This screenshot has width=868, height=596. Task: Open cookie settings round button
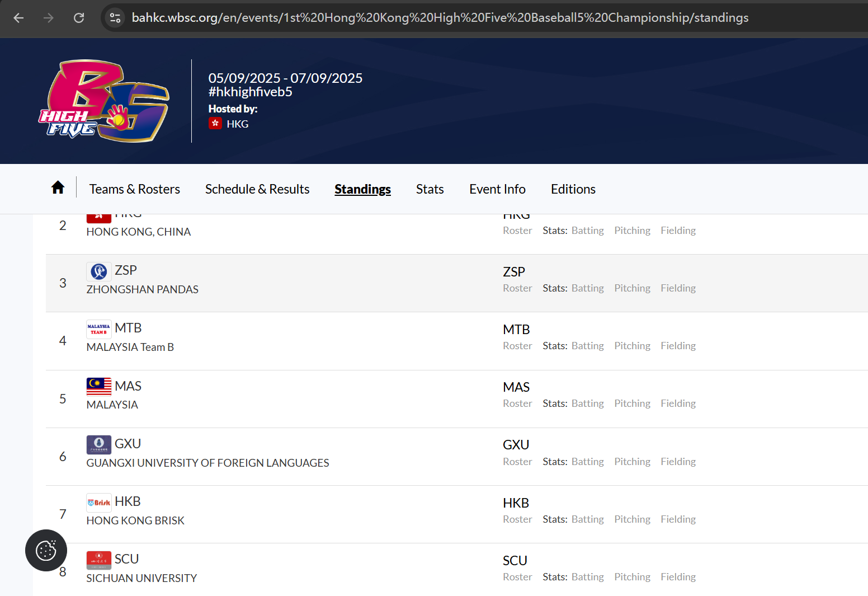[46, 550]
